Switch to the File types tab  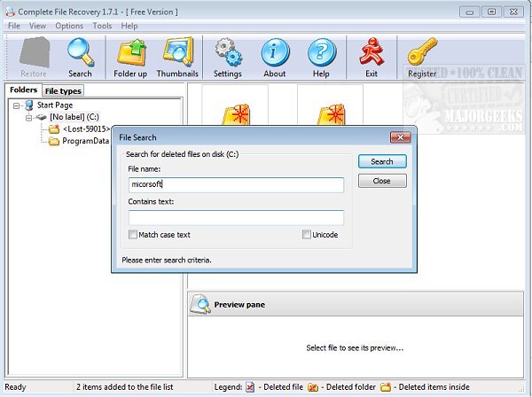63,91
